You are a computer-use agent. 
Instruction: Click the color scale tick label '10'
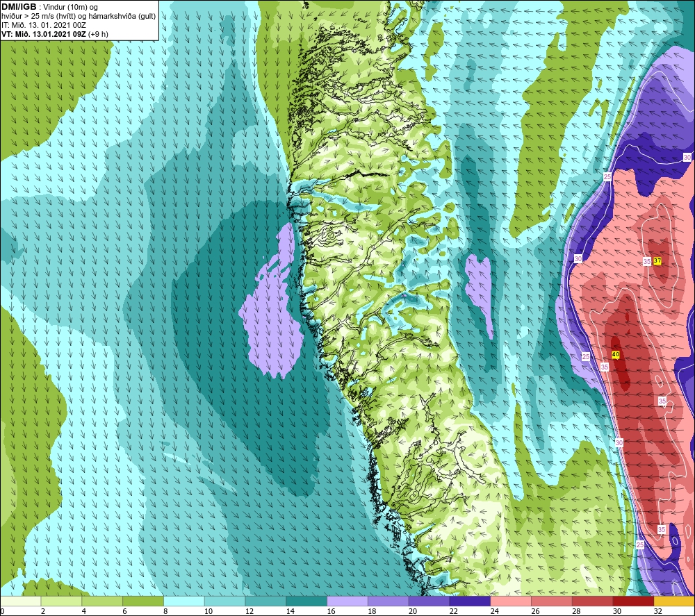click(x=208, y=612)
